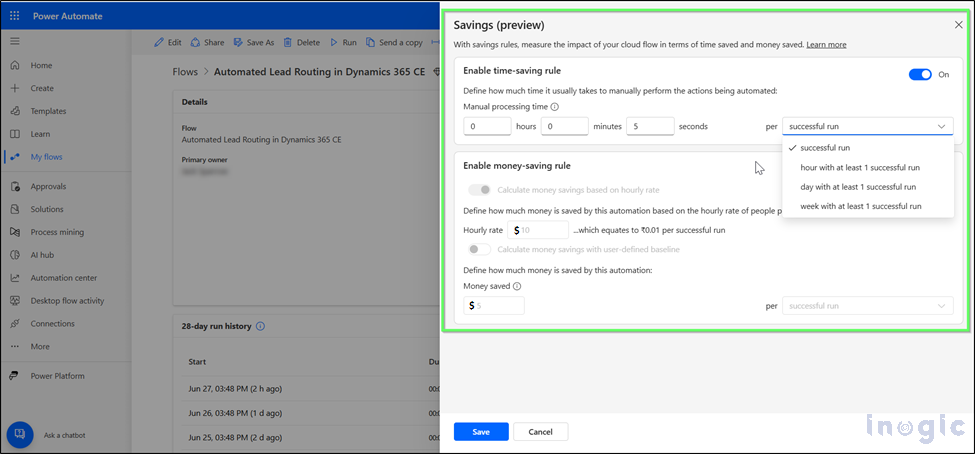This screenshot has width=975, height=454.
Task: Click the Learn more link
Action: click(826, 45)
